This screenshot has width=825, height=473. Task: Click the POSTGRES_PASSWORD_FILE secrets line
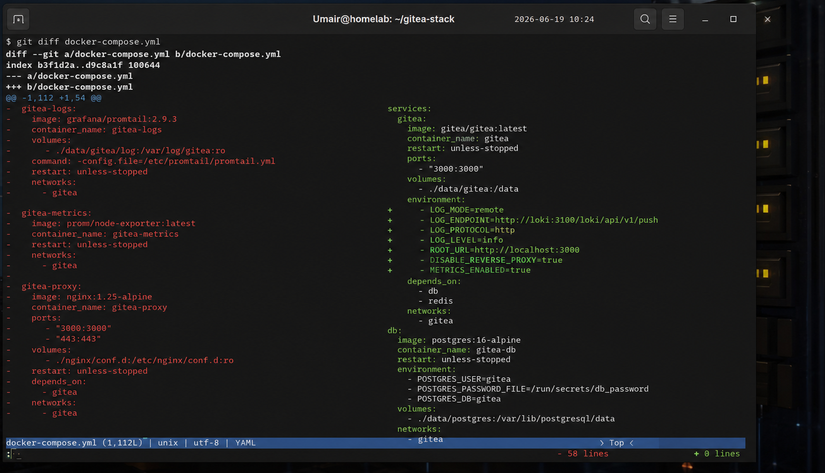(532, 389)
